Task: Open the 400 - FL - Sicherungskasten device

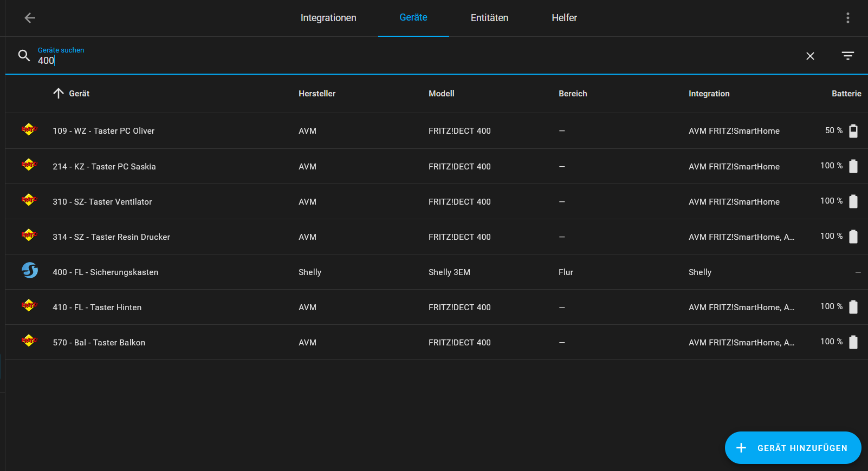Action: [106, 272]
